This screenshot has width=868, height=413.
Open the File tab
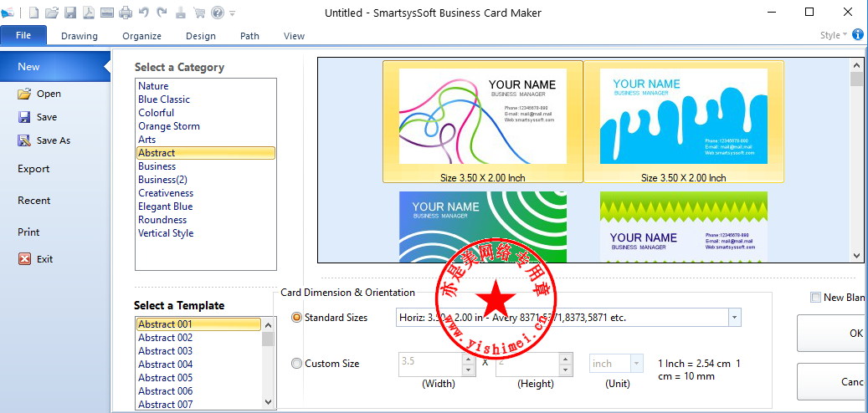pos(23,35)
